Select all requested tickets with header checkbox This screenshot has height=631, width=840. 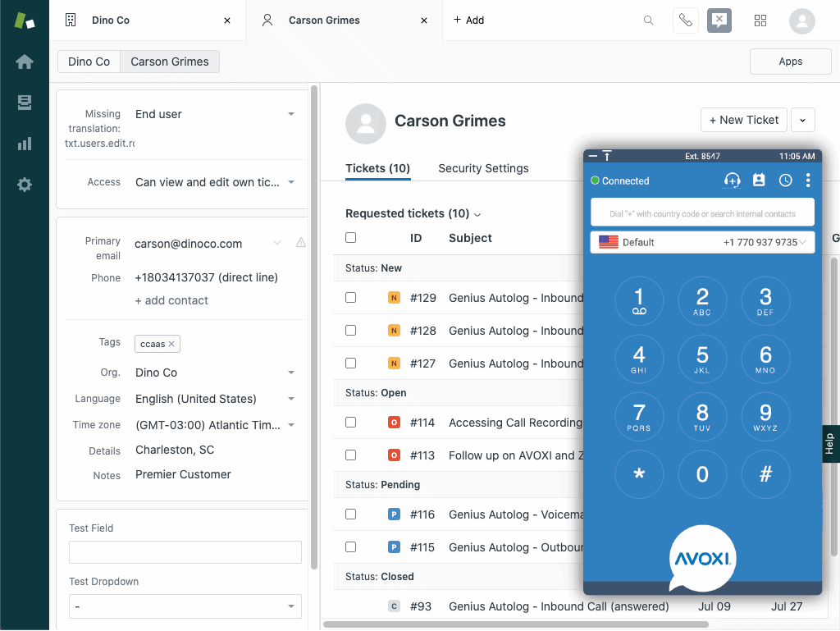click(x=351, y=237)
